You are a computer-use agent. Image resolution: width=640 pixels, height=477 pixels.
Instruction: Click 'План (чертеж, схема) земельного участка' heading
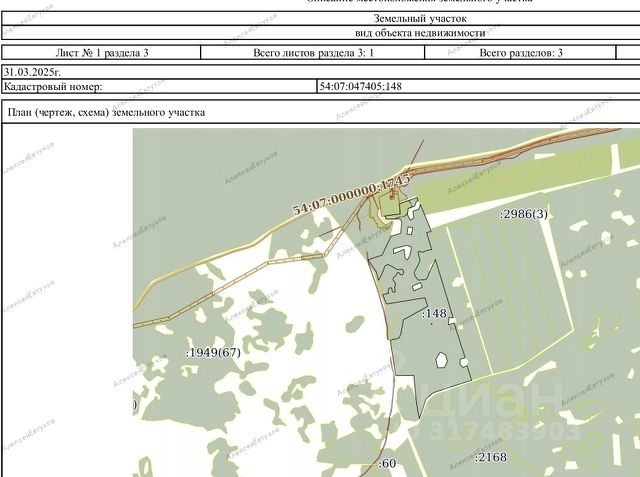107,112
